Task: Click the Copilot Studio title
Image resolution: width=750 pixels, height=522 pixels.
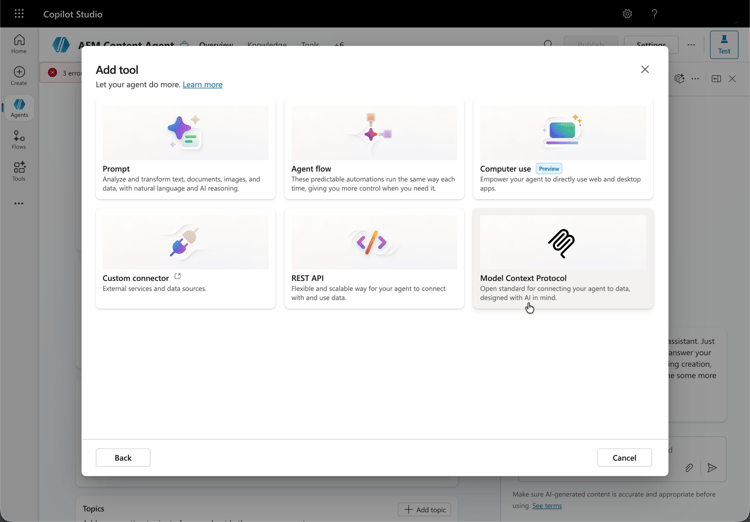Action: click(x=73, y=14)
